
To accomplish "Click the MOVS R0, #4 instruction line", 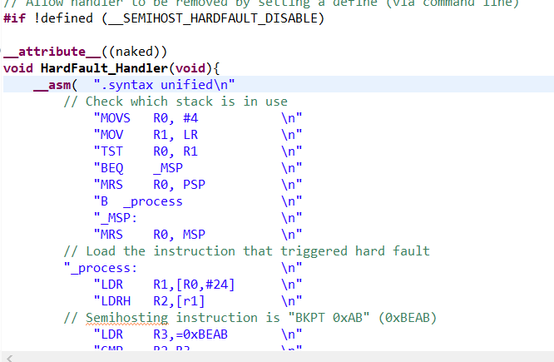I will [198, 118].
